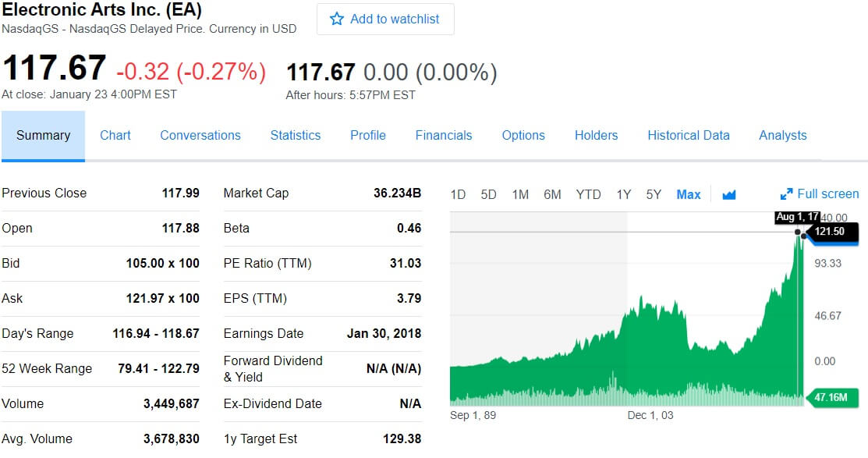Set the chart range to 5D
This screenshot has height=458, width=868.
pos(488,194)
